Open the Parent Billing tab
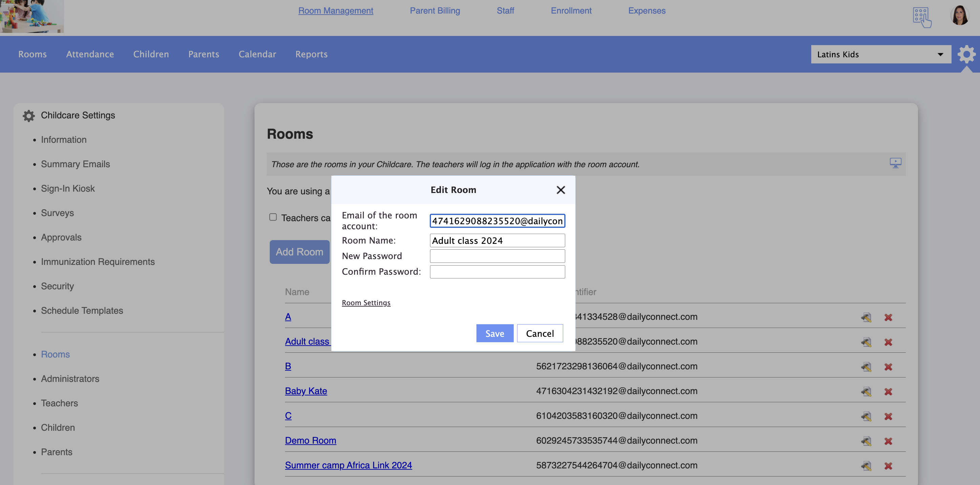This screenshot has width=980, height=485. coord(434,11)
